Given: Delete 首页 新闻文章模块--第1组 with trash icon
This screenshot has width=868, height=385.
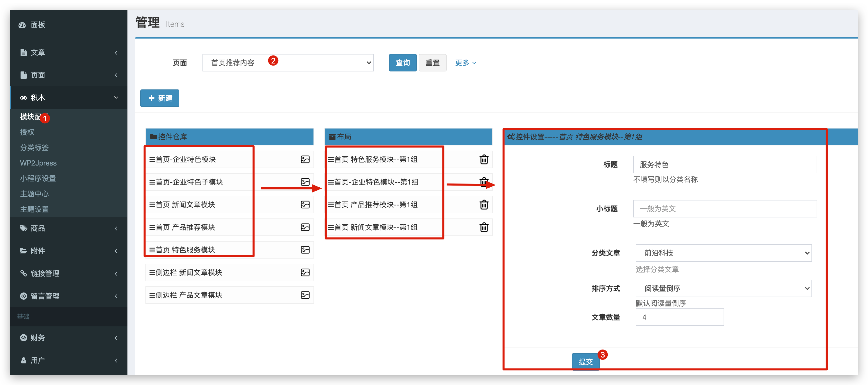Looking at the screenshot, I should [x=484, y=227].
